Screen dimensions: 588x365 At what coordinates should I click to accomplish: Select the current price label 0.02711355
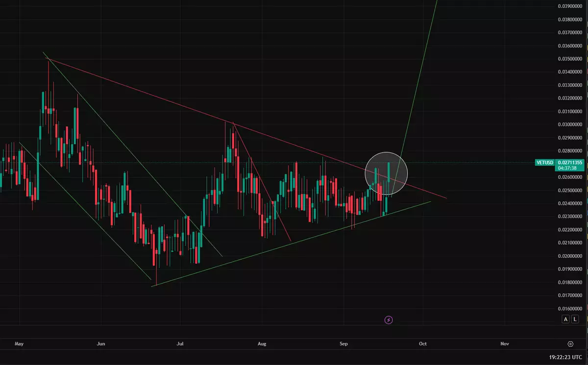click(x=570, y=162)
